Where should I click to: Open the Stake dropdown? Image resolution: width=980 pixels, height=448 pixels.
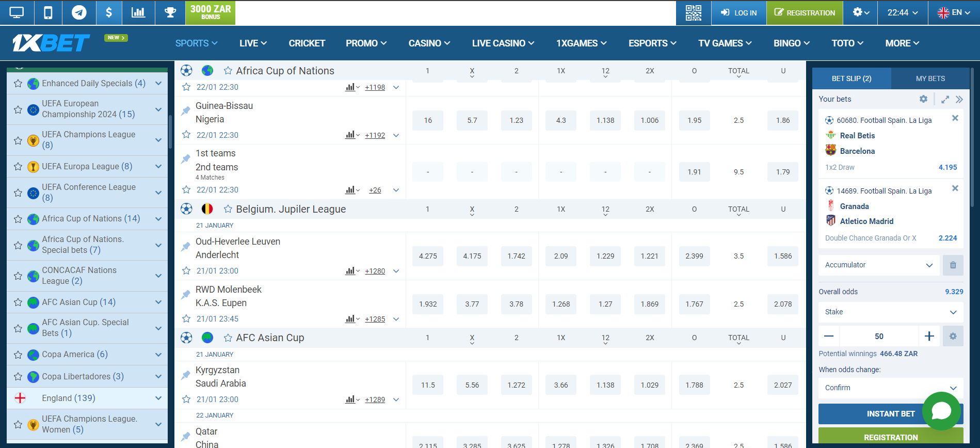[891, 312]
